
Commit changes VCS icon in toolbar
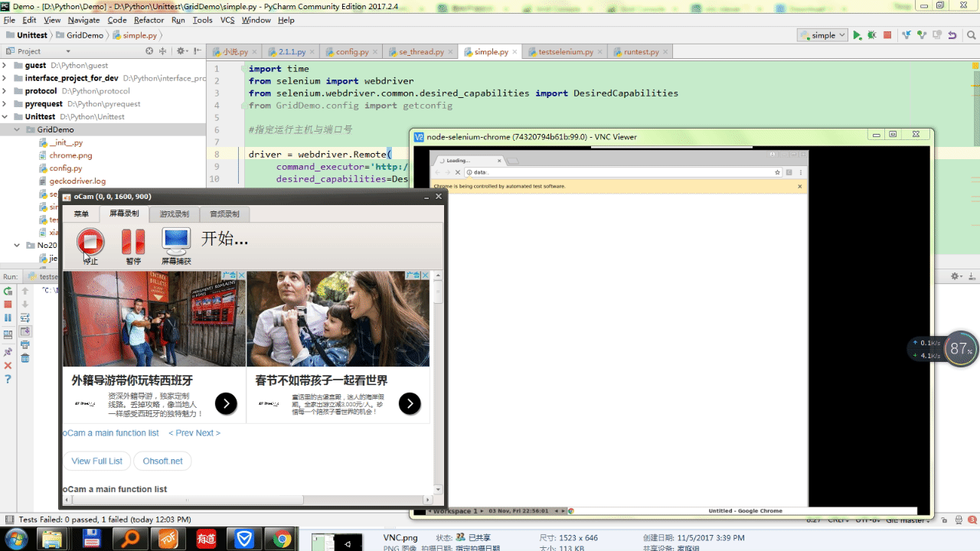pyautogui.click(x=922, y=35)
